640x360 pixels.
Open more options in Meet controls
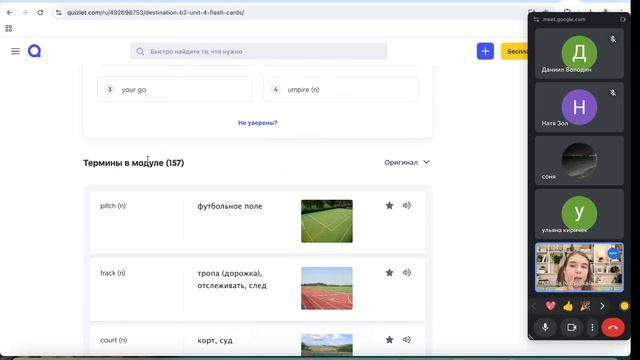pyautogui.click(x=592, y=327)
